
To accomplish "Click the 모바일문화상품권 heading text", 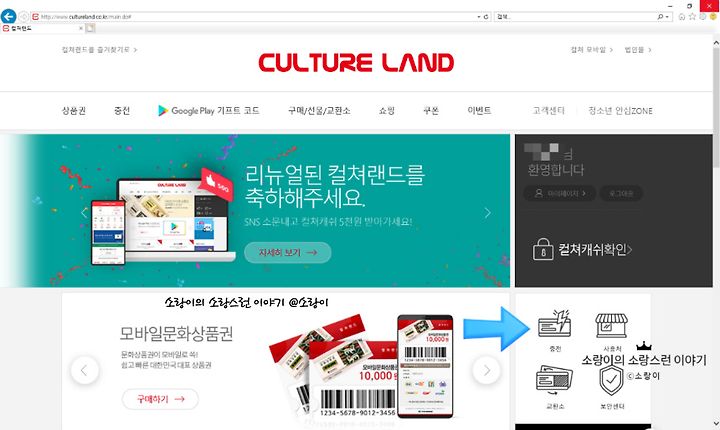I will [176, 333].
